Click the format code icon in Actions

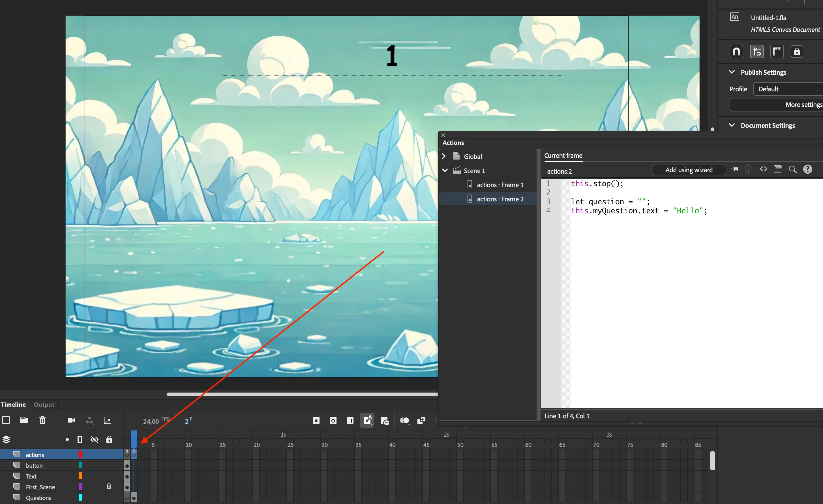tap(778, 169)
